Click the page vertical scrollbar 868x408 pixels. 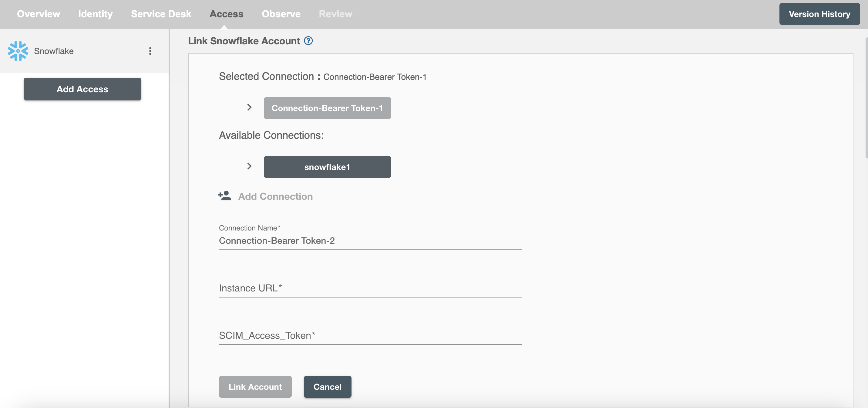tap(866, 98)
